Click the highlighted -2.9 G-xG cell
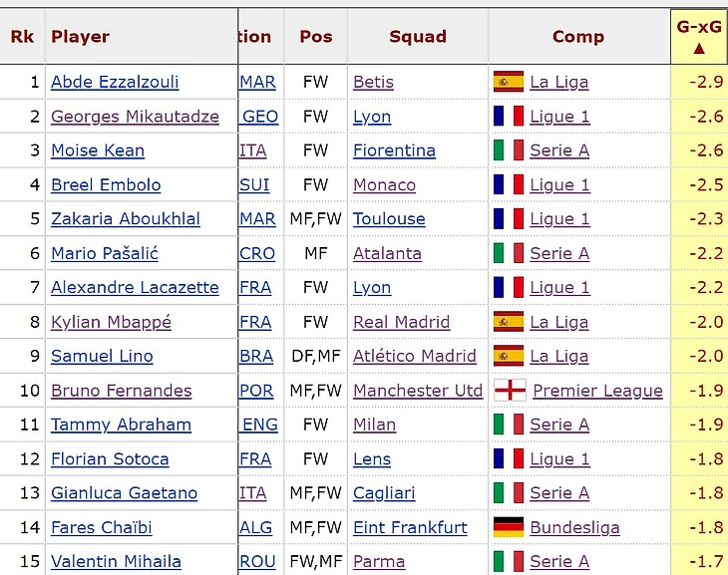The image size is (728, 575). click(700, 82)
